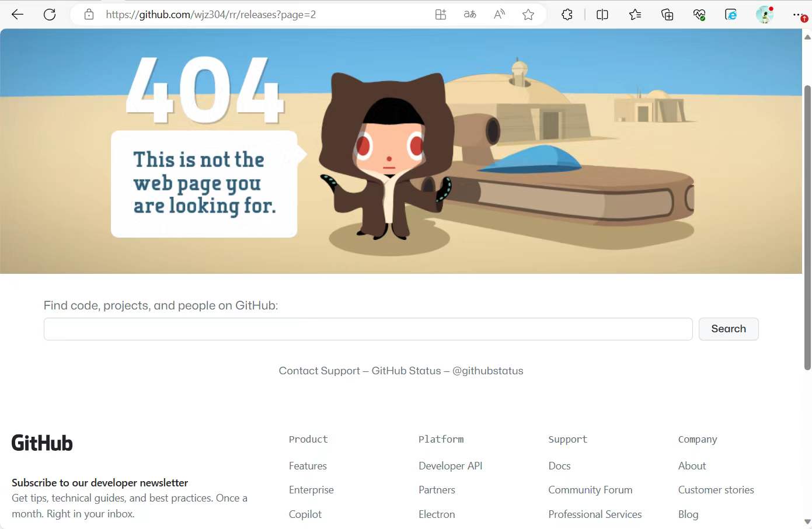Reload the page with refresh icon
The image size is (812, 529).
tap(50, 15)
